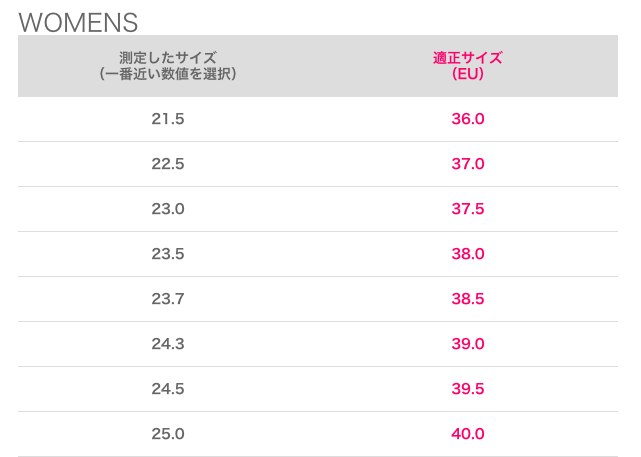Choose the 37.0 EU size value
Image resolution: width=641 pixels, height=457 pixels.
(468, 164)
